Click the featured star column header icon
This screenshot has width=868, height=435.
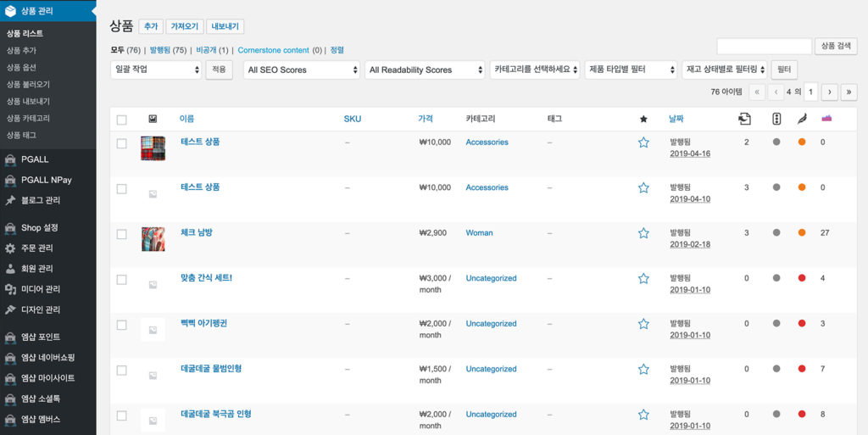pos(643,119)
